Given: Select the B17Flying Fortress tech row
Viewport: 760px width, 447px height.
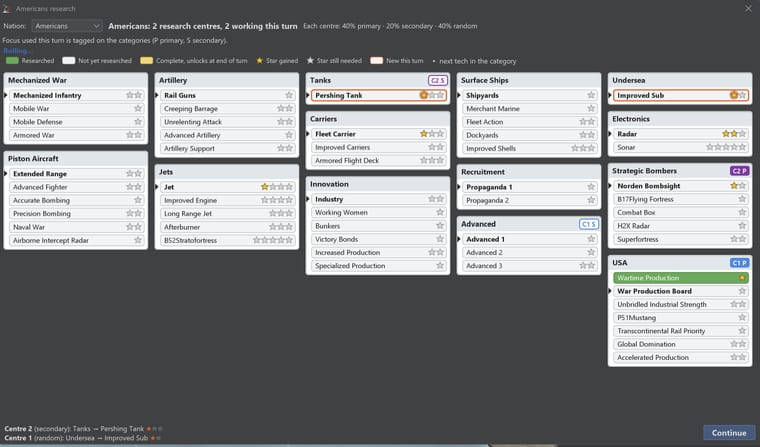Looking at the screenshot, I should [681, 199].
